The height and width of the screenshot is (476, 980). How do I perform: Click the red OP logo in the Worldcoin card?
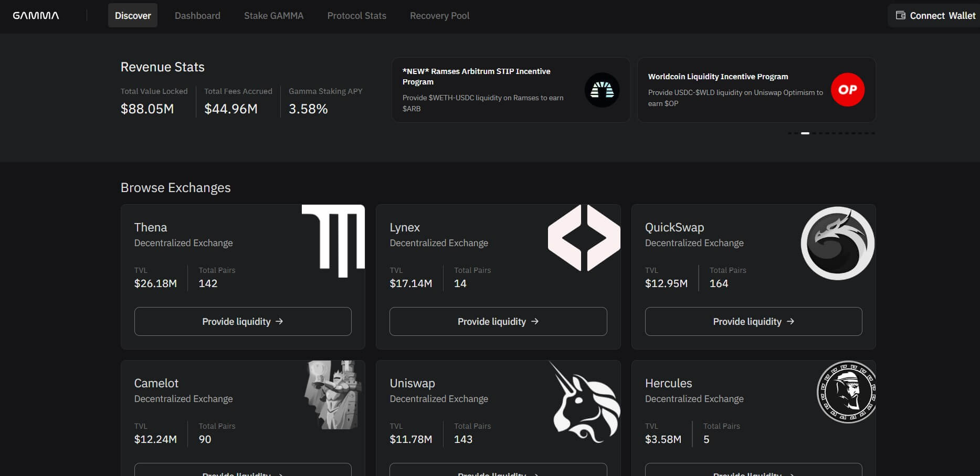pyautogui.click(x=848, y=90)
